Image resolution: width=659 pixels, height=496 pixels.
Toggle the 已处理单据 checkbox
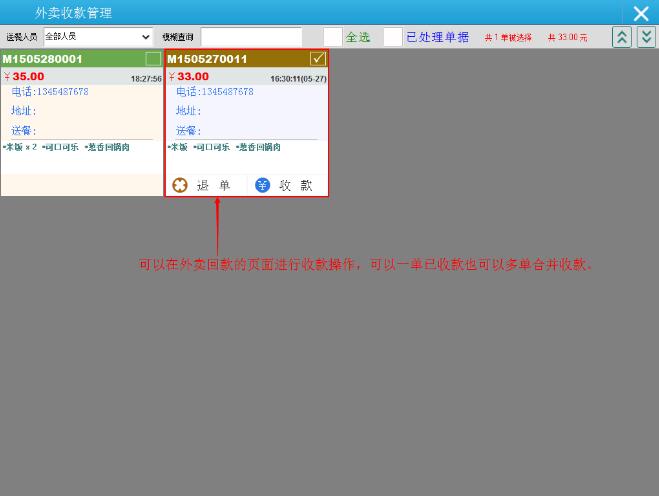click(392, 37)
